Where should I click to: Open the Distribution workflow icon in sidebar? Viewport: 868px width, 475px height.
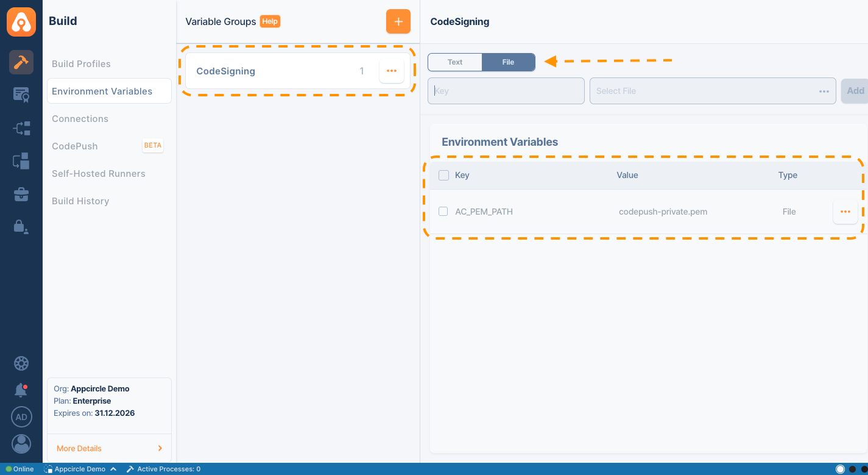(x=21, y=128)
